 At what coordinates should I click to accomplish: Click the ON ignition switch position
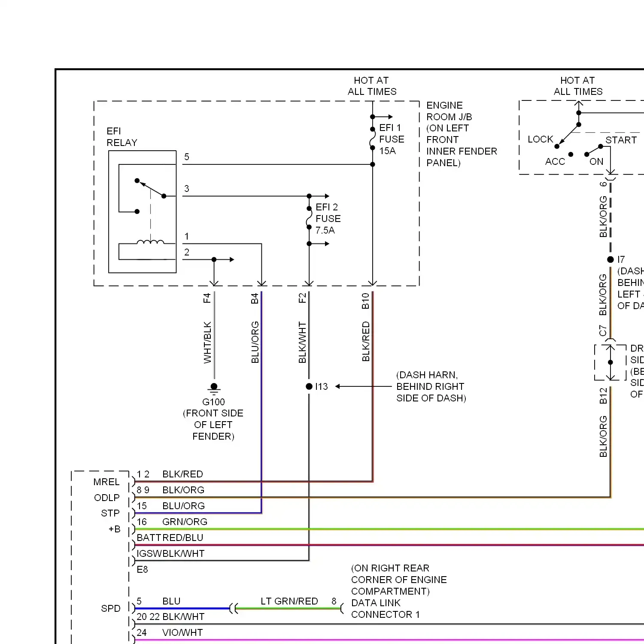click(596, 161)
